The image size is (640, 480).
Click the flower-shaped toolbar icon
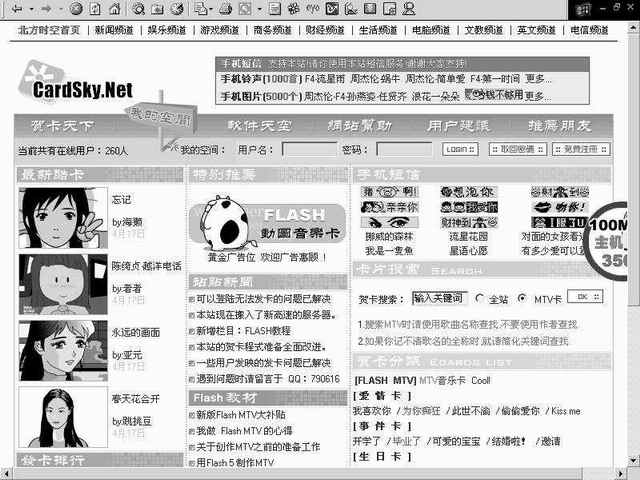click(293, 8)
